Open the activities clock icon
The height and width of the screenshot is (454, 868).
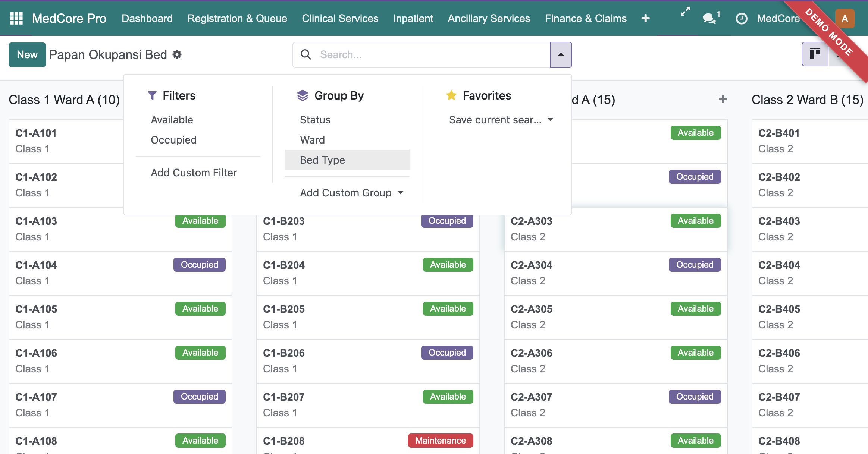[x=742, y=18]
